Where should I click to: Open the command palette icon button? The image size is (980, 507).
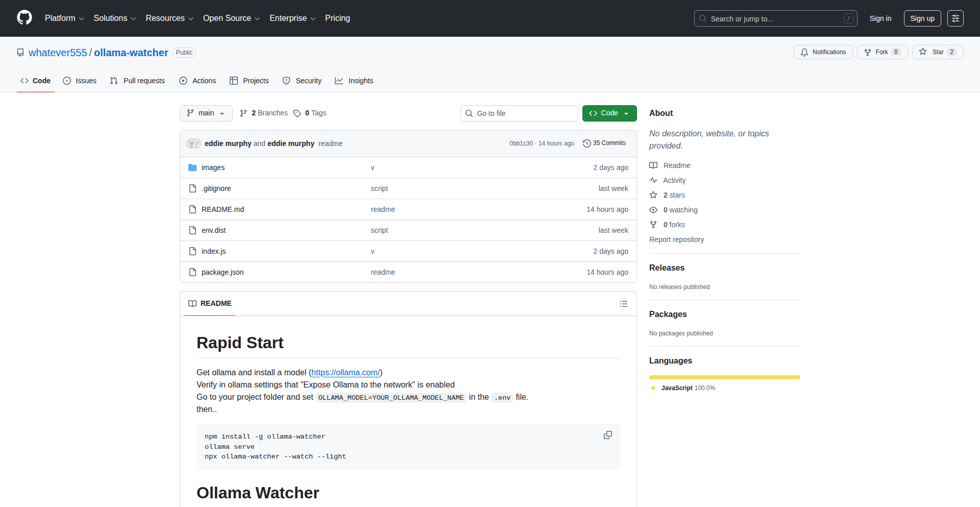(x=955, y=18)
